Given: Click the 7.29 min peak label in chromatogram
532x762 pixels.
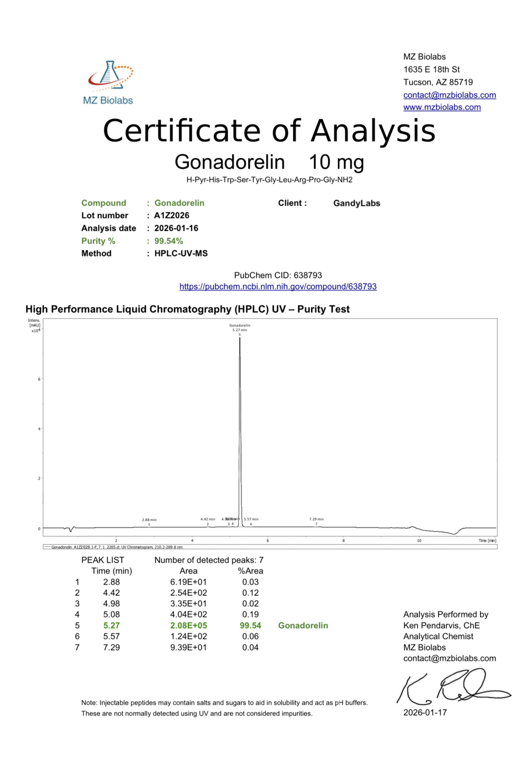Looking at the screenshot, I should (x=316, y=519).
